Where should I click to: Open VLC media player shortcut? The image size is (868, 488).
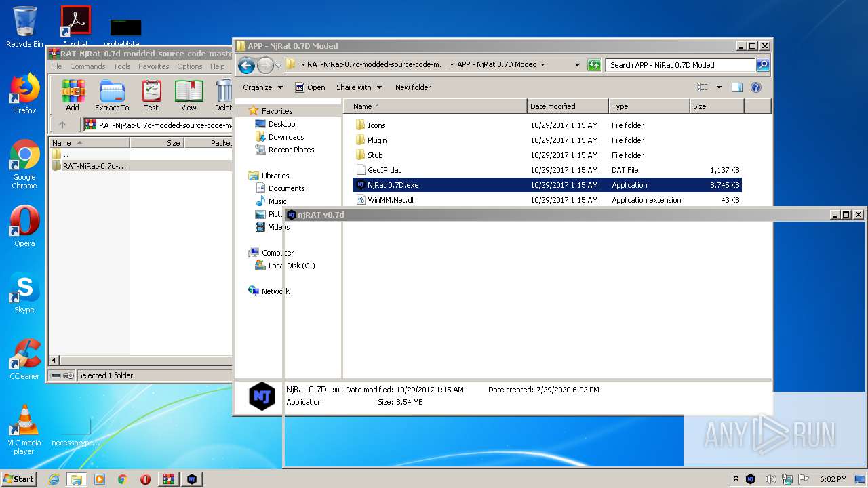(24, 430)
